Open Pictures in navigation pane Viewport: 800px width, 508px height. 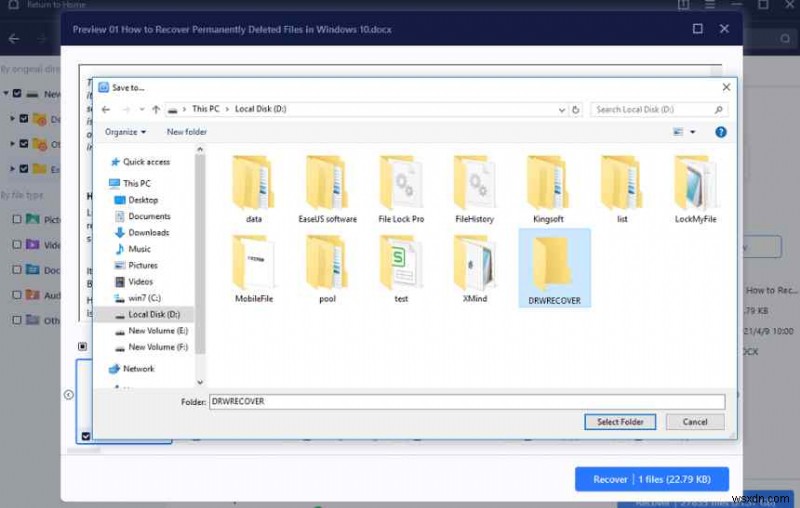coord(136,265)
